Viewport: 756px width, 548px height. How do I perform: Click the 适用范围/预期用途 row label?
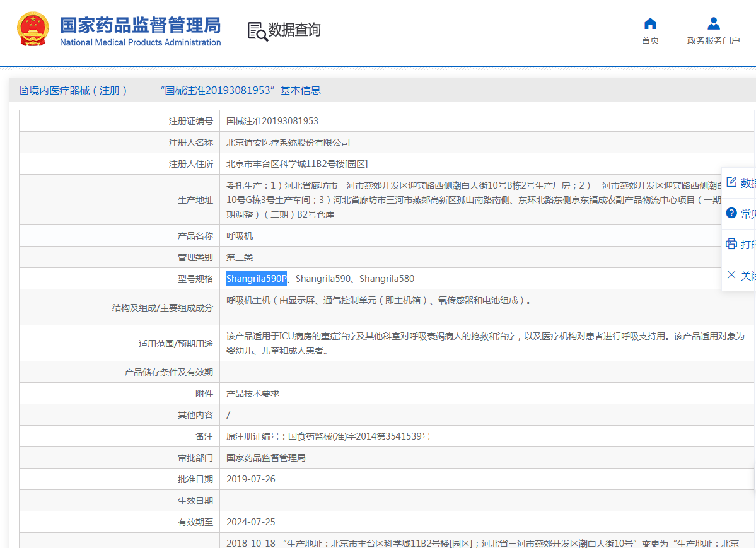click(x=176, y=344)
